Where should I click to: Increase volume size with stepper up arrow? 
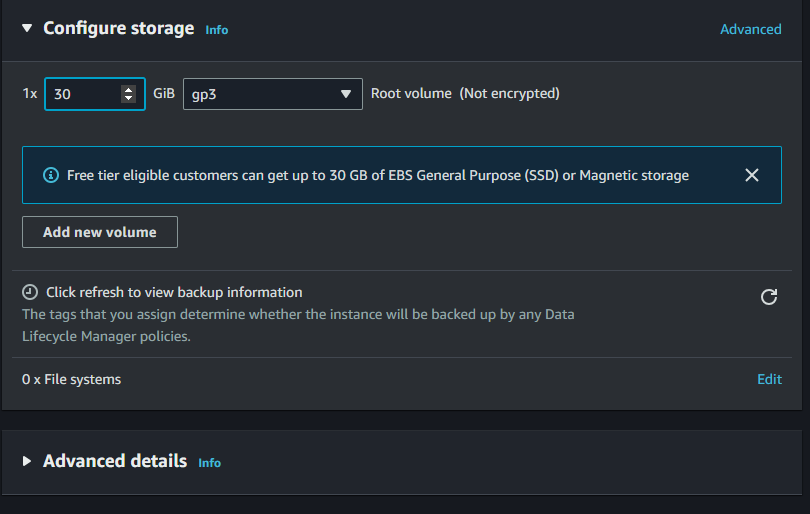(x=128, y=90)
